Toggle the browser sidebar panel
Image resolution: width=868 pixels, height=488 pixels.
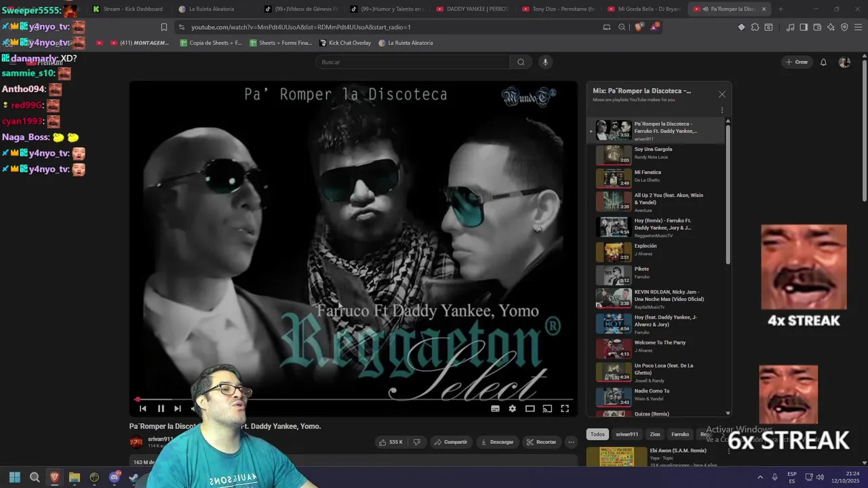coord(804,27)
